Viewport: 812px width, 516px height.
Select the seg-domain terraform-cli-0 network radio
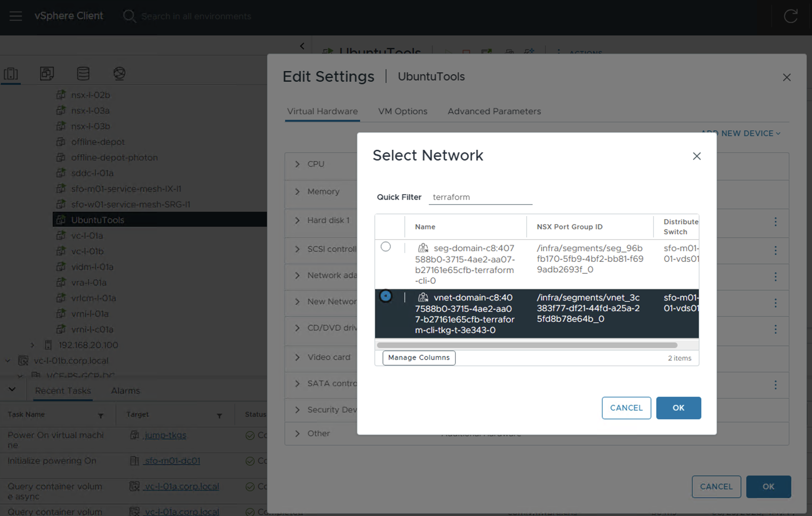[x=385, y=247]
